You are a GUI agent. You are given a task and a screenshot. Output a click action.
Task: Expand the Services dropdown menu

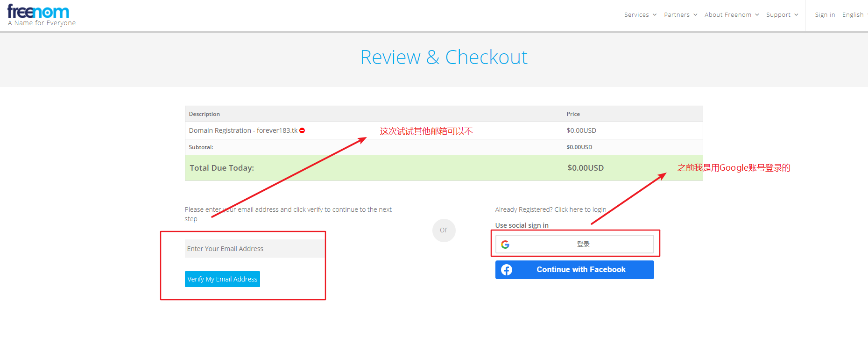(640, 15)
